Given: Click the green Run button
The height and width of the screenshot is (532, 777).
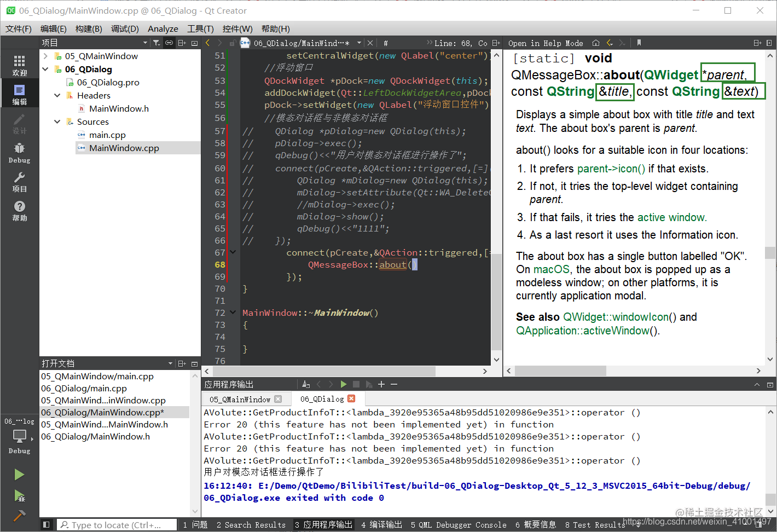Looking at the screenshot, I should point(19,475).
